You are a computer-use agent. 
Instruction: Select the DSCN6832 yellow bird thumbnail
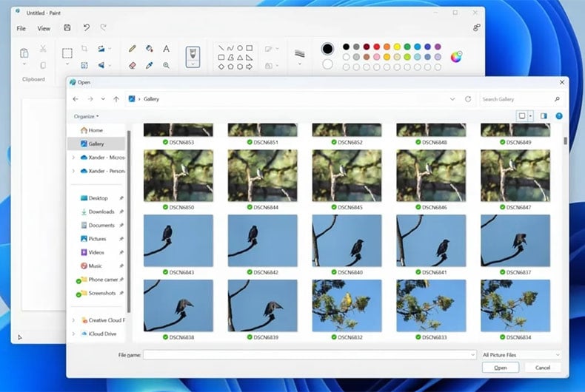tap(347, 305)
